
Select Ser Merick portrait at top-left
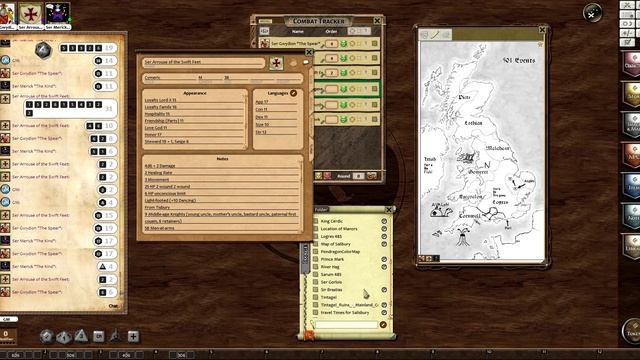pos(58,15)
